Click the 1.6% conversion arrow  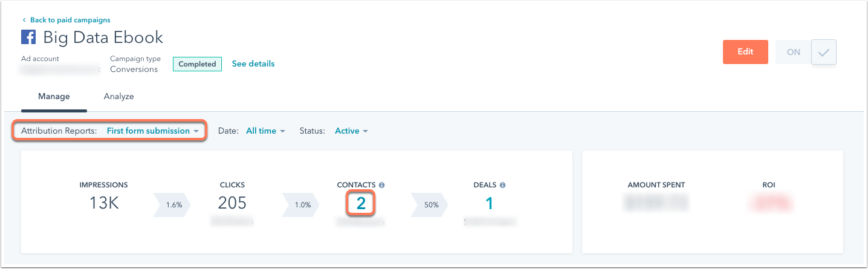tap(173, 205)
